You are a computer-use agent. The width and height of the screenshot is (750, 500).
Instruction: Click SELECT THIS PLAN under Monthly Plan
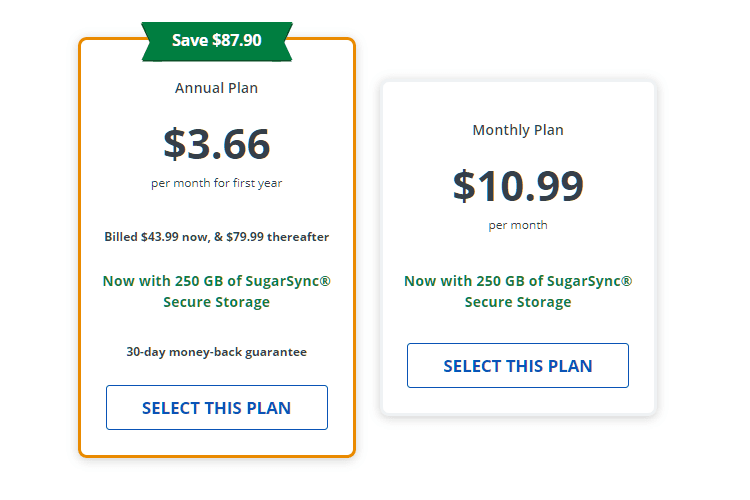[518, 366]
